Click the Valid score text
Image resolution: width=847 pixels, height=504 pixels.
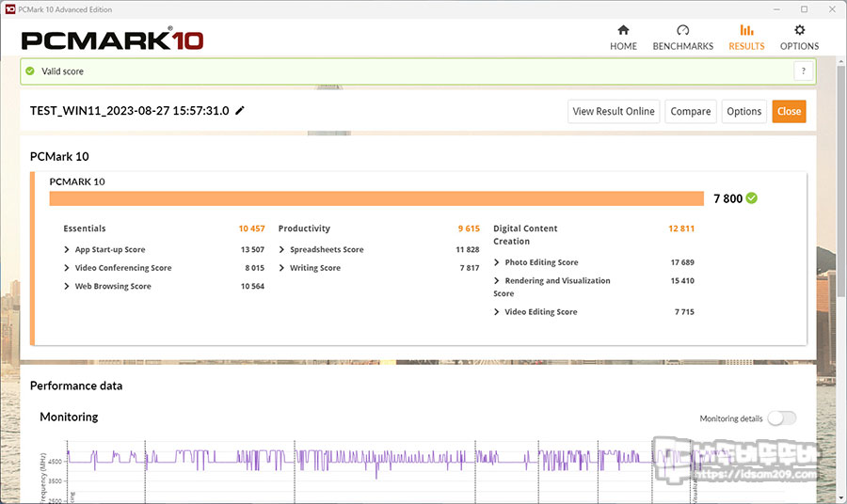(x=63, y=71)
